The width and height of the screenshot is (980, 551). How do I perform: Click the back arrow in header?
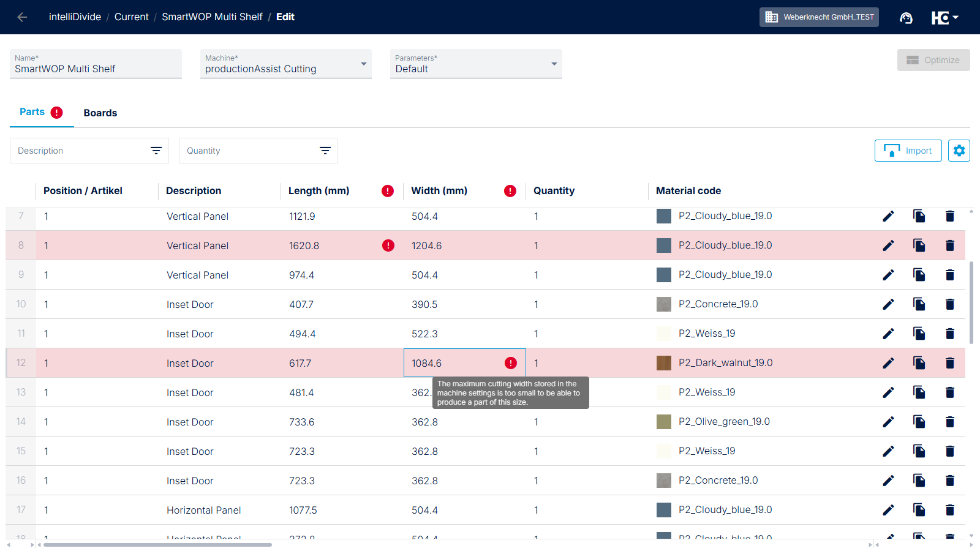coord(23,17)
